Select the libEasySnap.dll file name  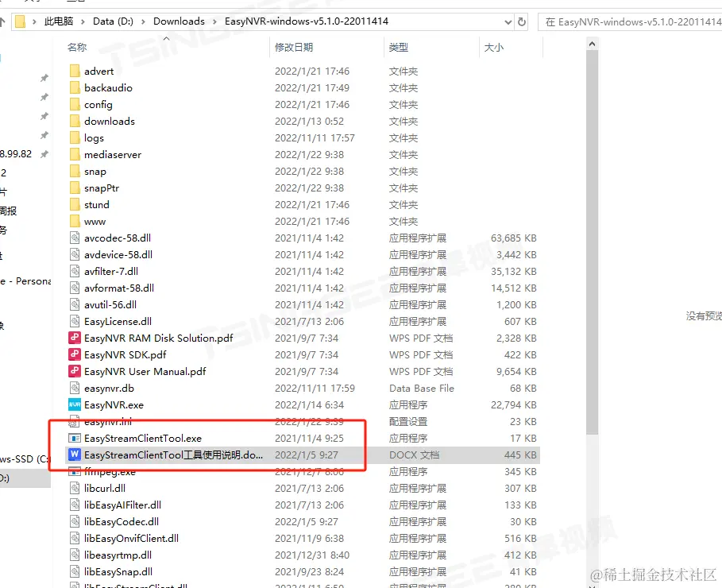point(118,572)
